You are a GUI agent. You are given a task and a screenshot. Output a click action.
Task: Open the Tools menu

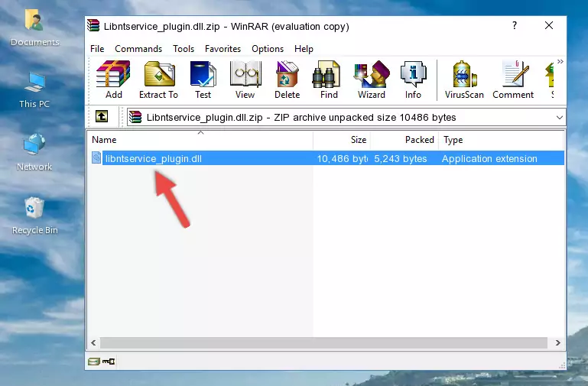coord(184,49)
